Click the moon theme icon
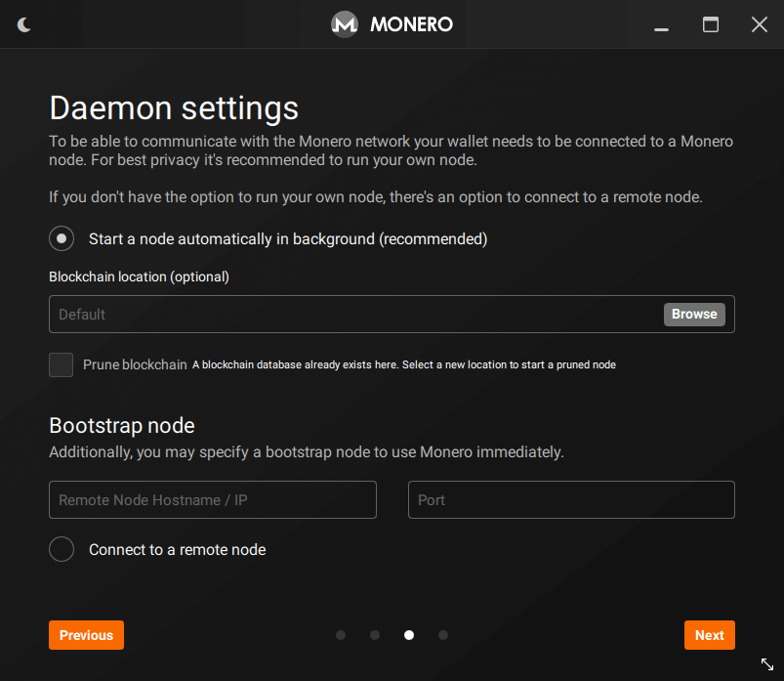Viewport: 784px width, 681px height. [23, 23]
